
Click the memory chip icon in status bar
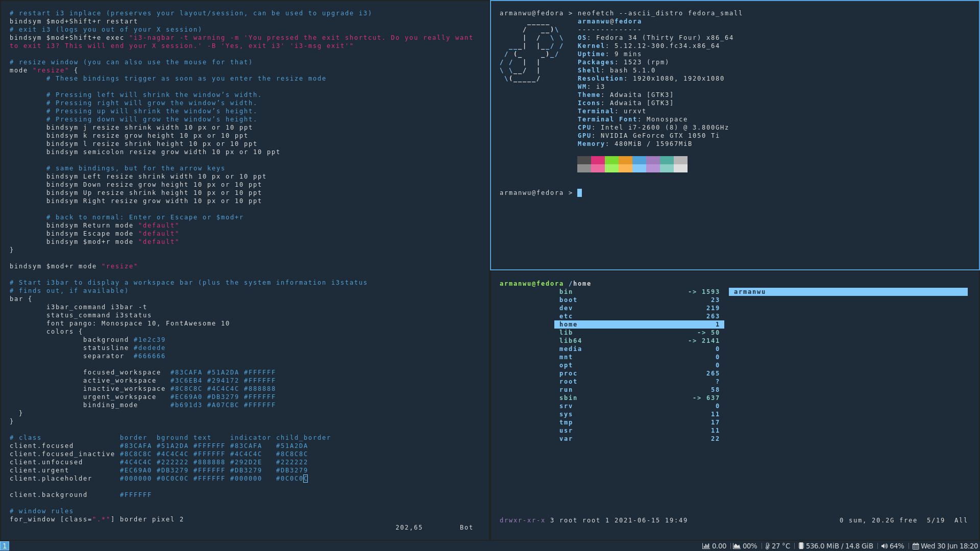tap(801, 546)
